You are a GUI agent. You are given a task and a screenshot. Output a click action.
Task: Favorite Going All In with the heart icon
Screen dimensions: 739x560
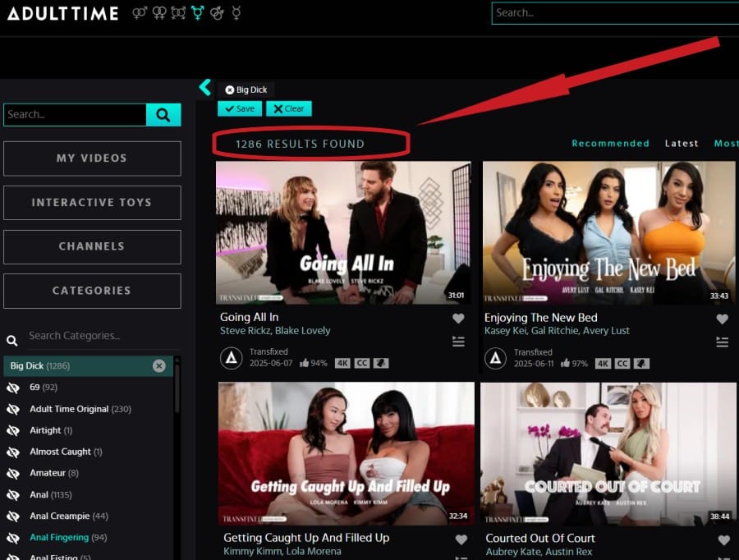(458, 319)
